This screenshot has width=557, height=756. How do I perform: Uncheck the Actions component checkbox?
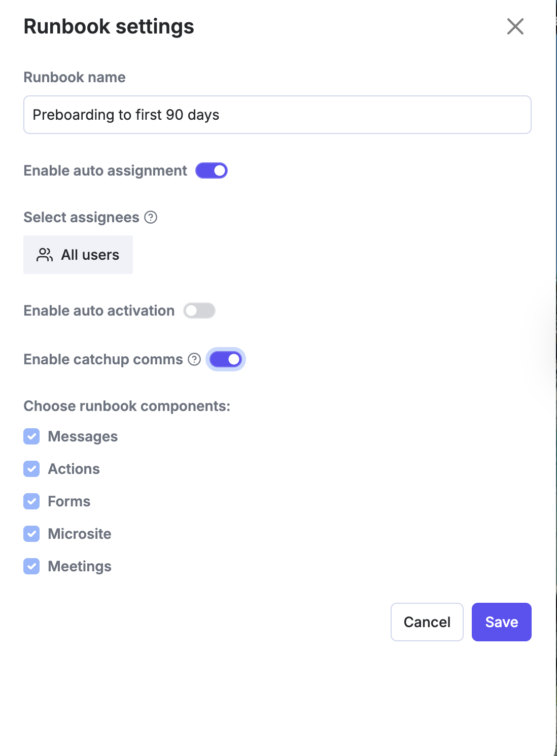[31, 469]
